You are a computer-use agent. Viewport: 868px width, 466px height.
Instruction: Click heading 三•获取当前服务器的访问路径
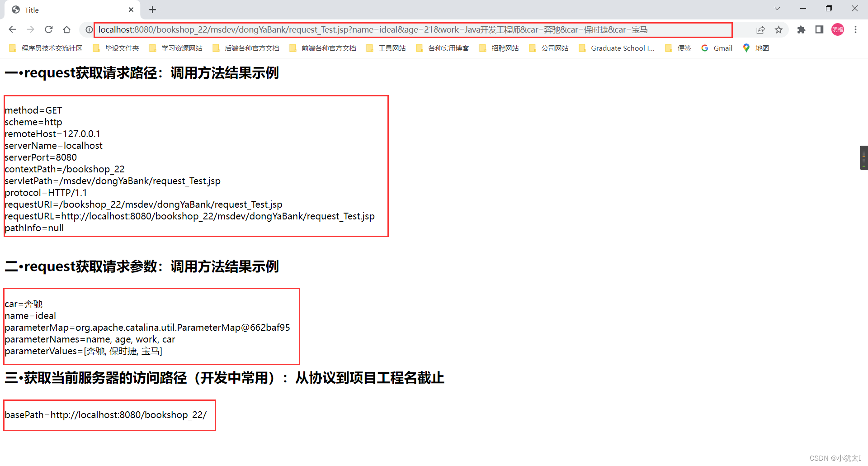[224, 378]
